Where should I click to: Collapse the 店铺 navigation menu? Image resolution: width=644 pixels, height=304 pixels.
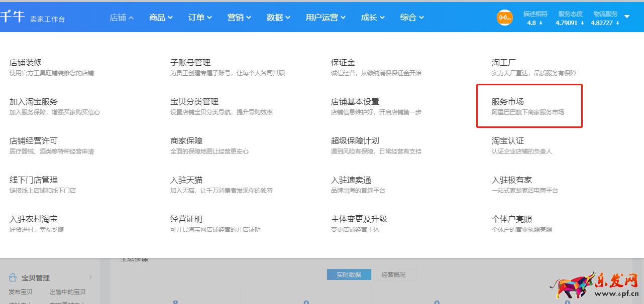click(x=122, y=18)
